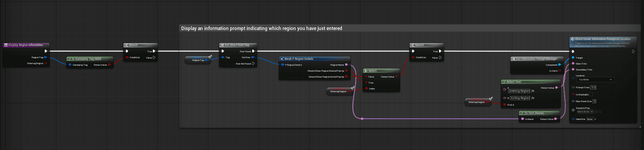Click the Secondary Title input pin
Viewport: 644px width, 150px height.
(573, 69)
